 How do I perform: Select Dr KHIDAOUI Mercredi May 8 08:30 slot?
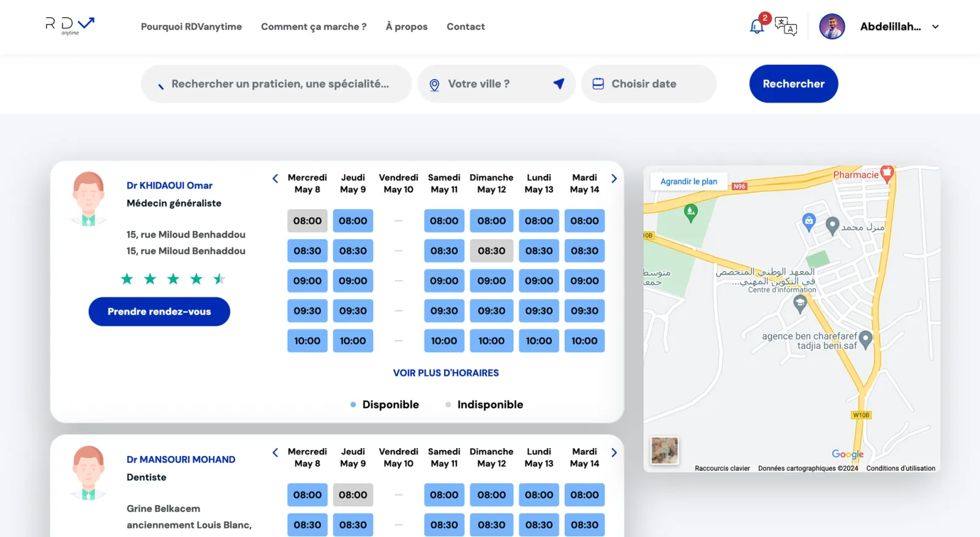pos(307,251)
